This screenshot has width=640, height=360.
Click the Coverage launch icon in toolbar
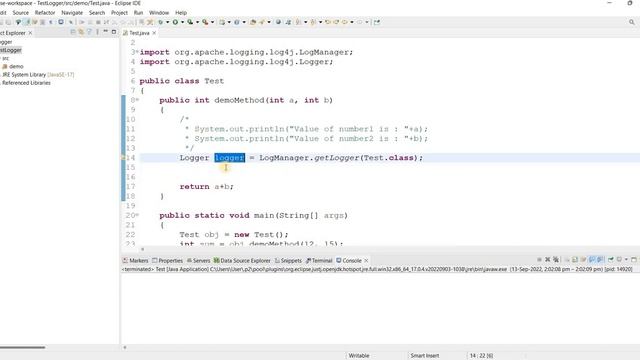(x=189, y=22)
